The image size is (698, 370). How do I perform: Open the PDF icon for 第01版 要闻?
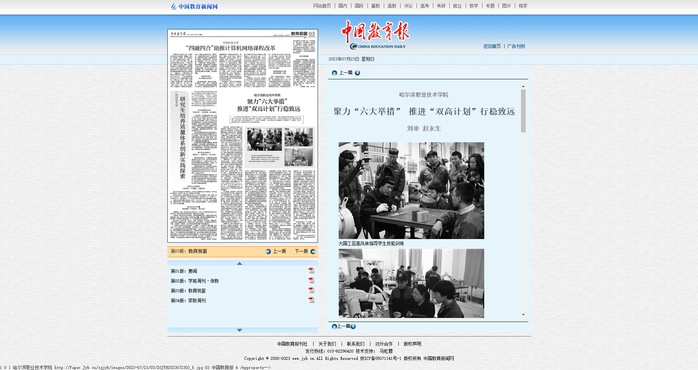(311, 271)
